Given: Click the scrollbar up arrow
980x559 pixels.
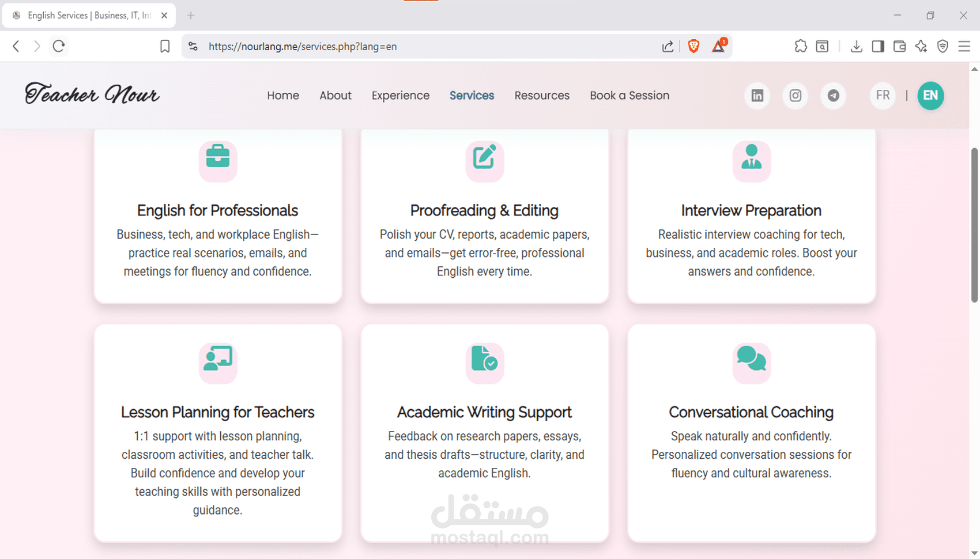Looking at the screenshot, I should (x=974, y=69).
